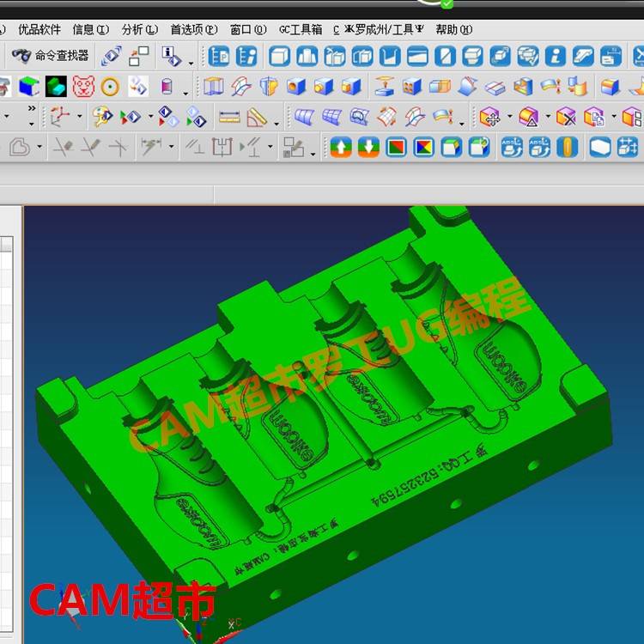Click the red bear face icon
The width and height of the screenshot is (644, 644).
82,87
